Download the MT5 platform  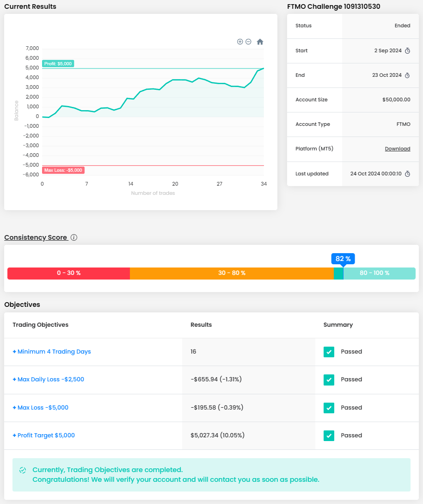click(x=397, y=149)
